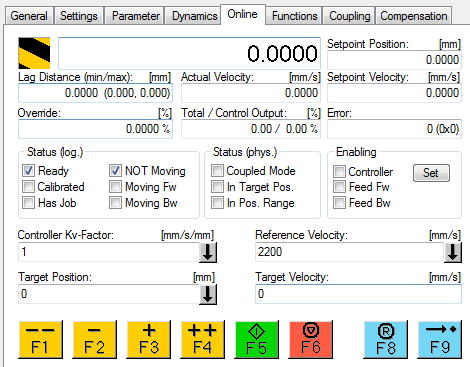Image resolution: width=470 pixels, height=367 pixels.
Task: Stop the axis with red F6 button
Action: (311, 340)
